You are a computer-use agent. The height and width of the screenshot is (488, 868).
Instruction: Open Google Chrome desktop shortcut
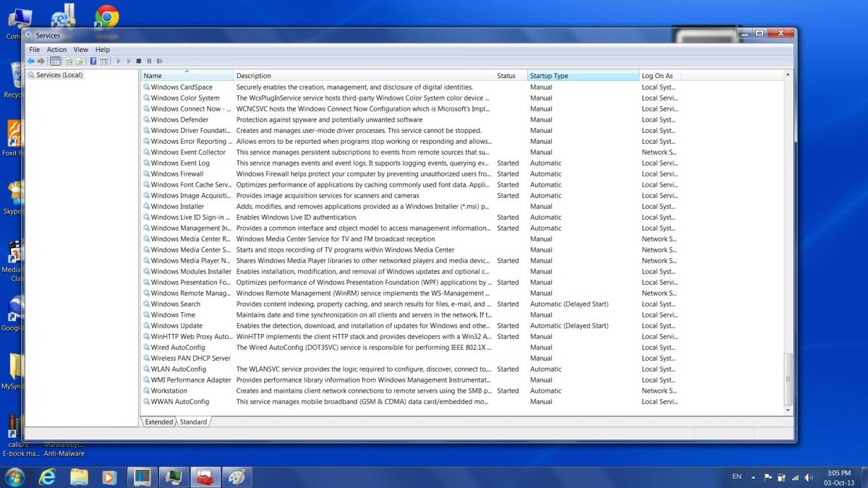107,18
